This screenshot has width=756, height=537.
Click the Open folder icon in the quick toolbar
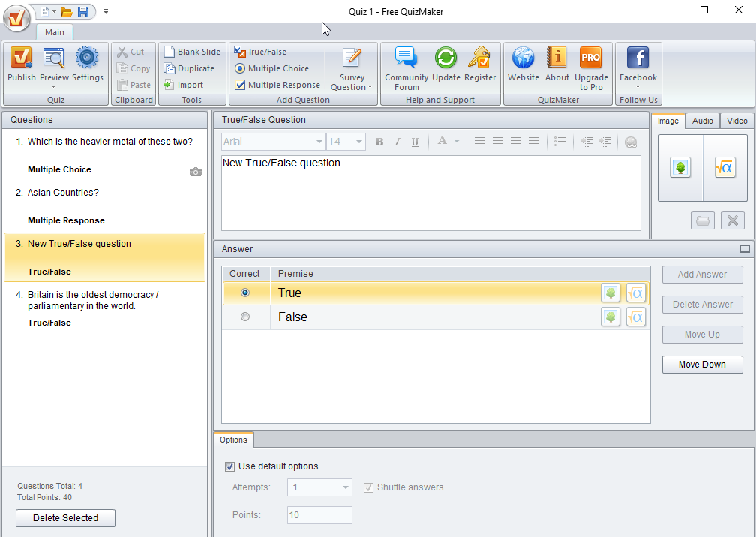(x=67, y=11)
